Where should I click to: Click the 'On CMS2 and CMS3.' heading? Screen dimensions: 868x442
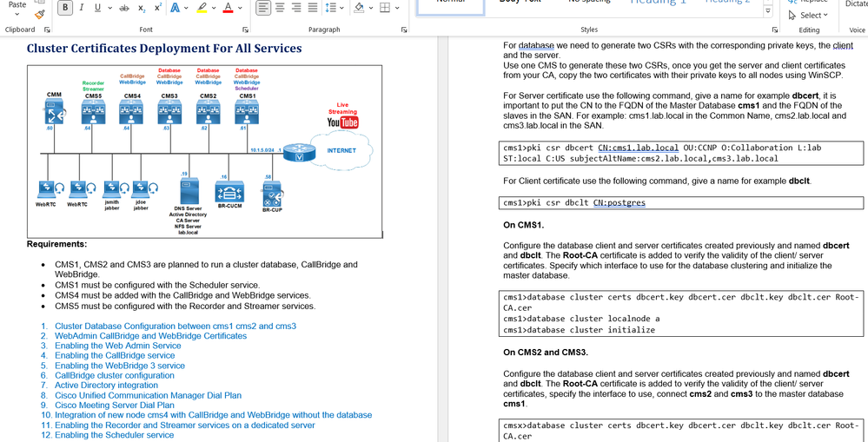click(546, 352)
